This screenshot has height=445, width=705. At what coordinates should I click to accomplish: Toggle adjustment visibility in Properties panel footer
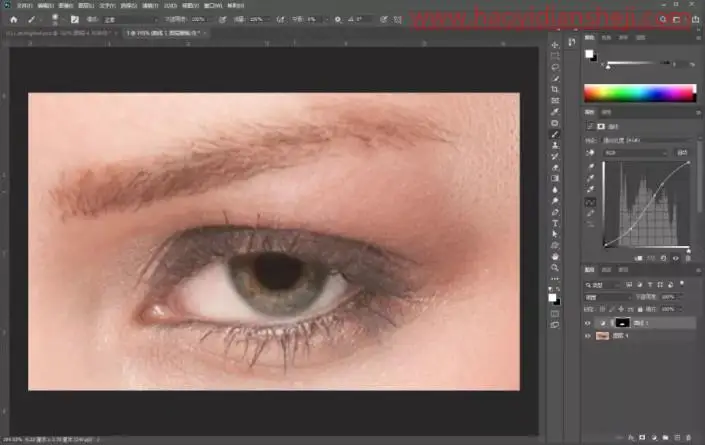(x=675, y=258)
